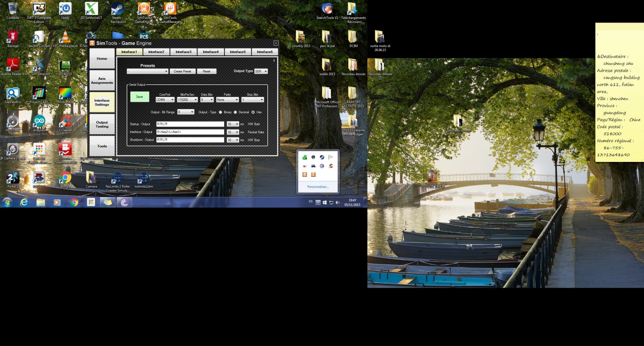Select the Besiege desktop icon
644x346 pixels.
coord(13,39)
